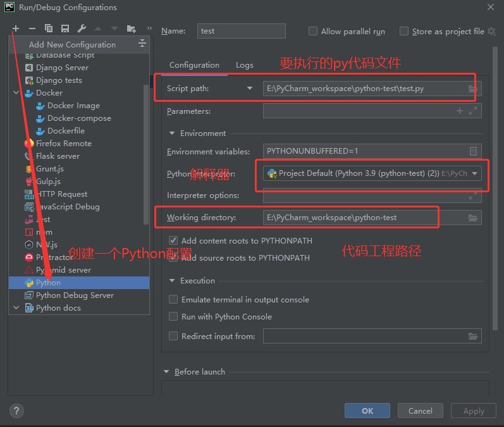Click the Apply button
This screenshot has width=504, height=427.
[x=474, y=411]
